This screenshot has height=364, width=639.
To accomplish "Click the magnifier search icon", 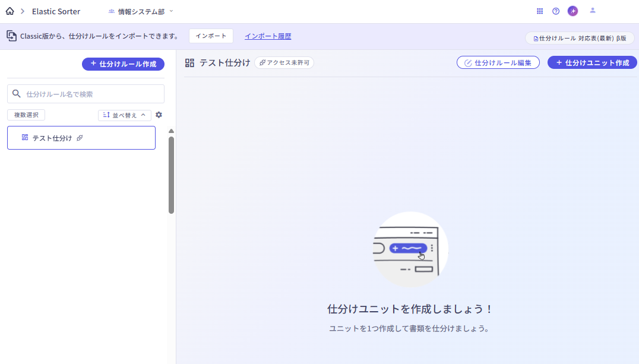I will (17, 94).
